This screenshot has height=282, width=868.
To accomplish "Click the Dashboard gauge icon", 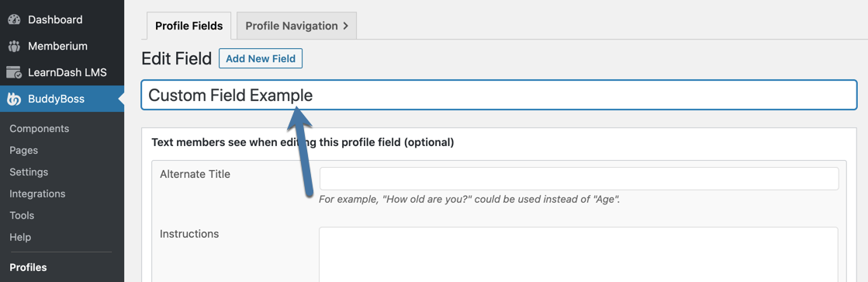I will tap(14, 20).
